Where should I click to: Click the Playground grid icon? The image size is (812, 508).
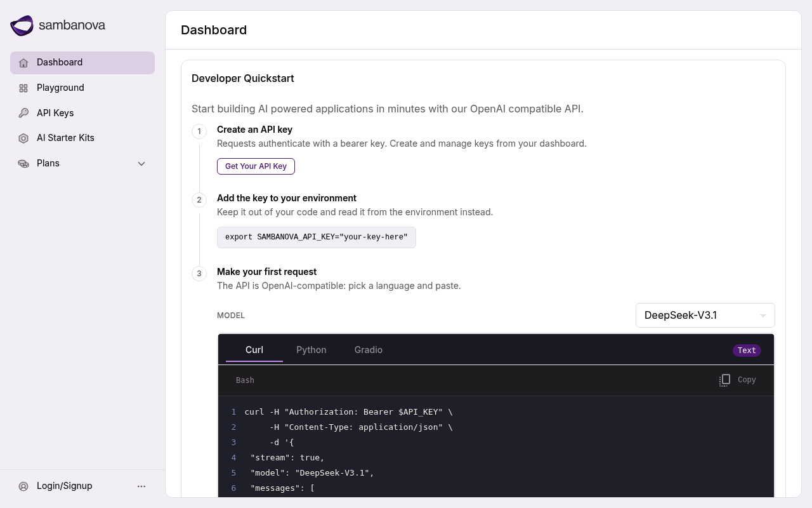coord(23,88)
